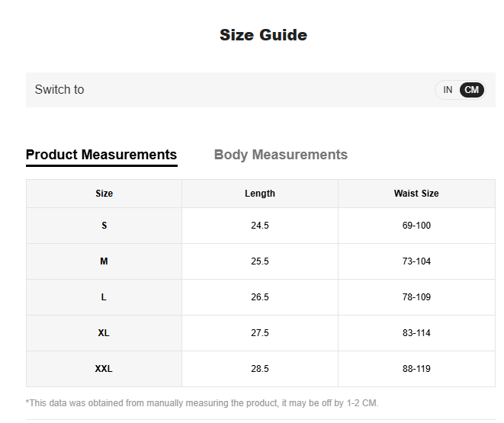This screenshot has width=504, height=423.
Task: Click the 28.5 length value
Action: coord(260,369)
